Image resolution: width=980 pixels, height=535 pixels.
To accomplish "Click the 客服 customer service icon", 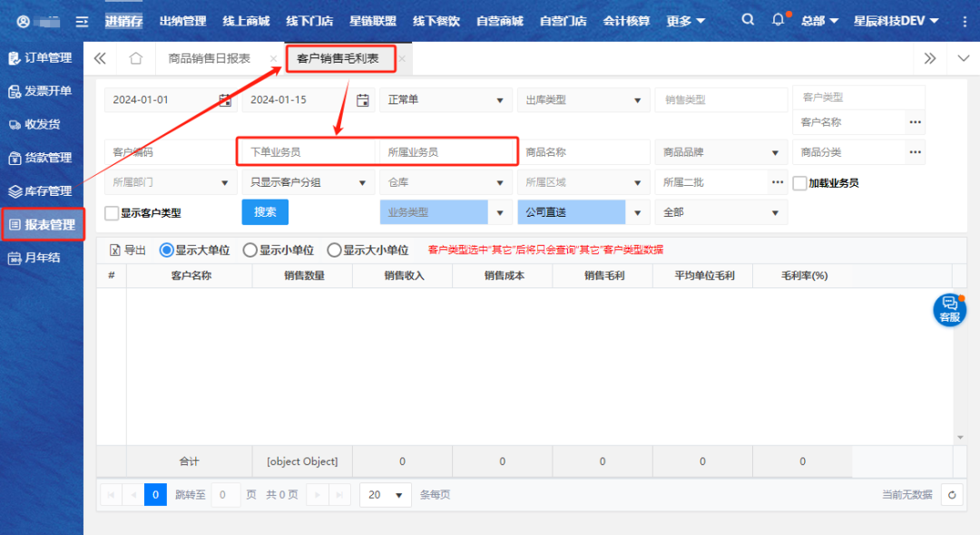I will point(949,309).
